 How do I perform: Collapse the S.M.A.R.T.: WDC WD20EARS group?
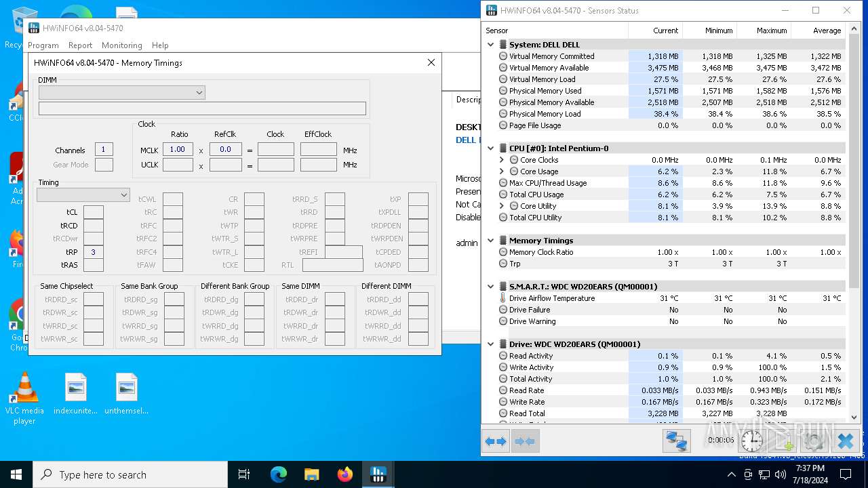[x=491, y=287]
